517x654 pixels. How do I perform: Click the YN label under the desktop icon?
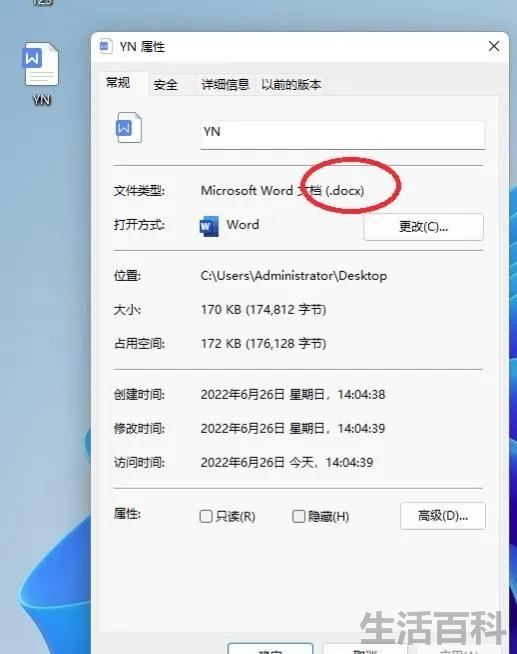coord(41,100)
